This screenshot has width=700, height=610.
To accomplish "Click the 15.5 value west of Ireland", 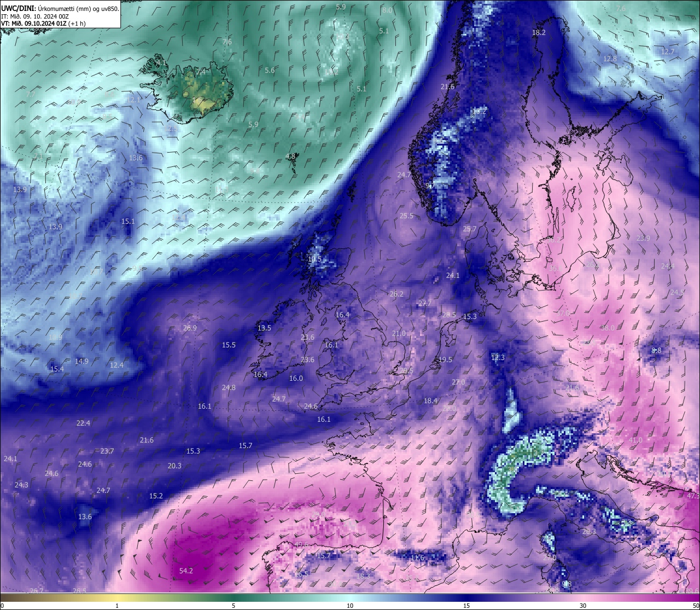I will 229,345.
